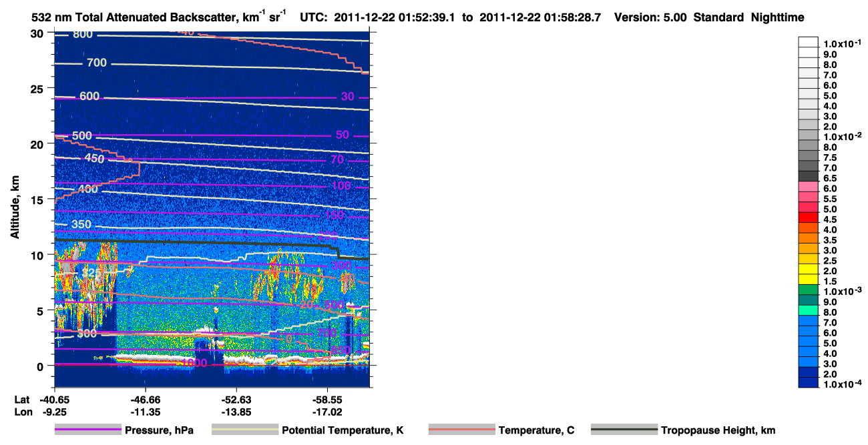The height and width of the screenshot is (445, 868).
Task: Click the 532 nm Total Attenuated Backscatter title
Action: point(160,17)
